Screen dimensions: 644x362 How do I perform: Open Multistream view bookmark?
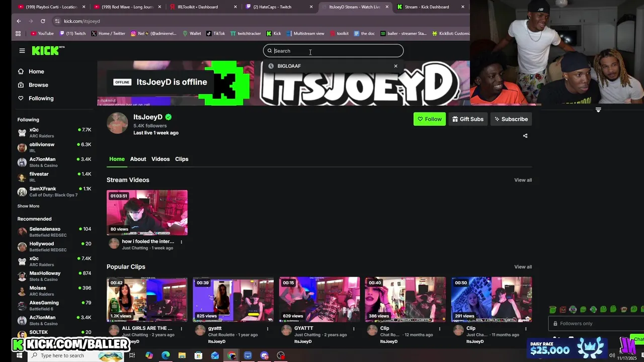click(305, 34)
